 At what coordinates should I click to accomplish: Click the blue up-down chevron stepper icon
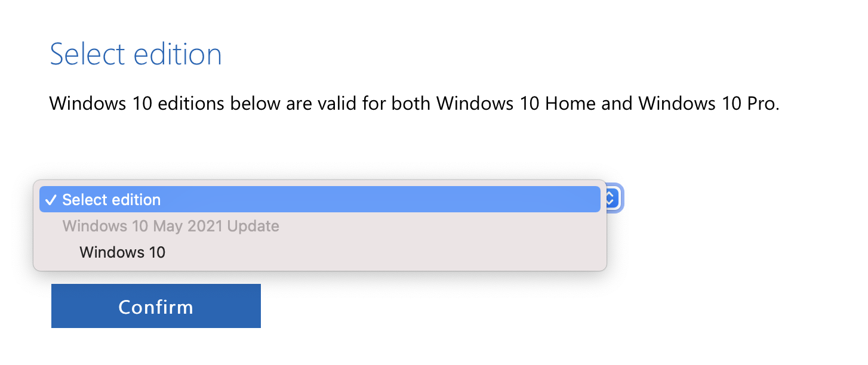[x=608, y=199]
